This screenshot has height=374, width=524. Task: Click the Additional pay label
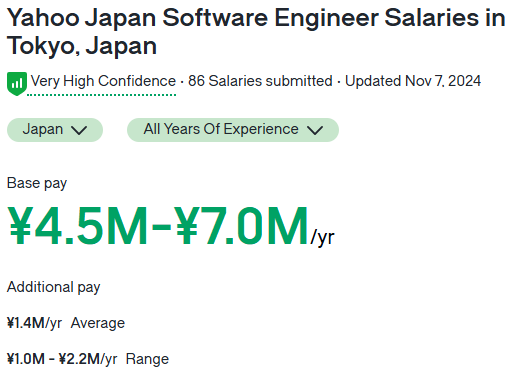(x=53, y=287)
